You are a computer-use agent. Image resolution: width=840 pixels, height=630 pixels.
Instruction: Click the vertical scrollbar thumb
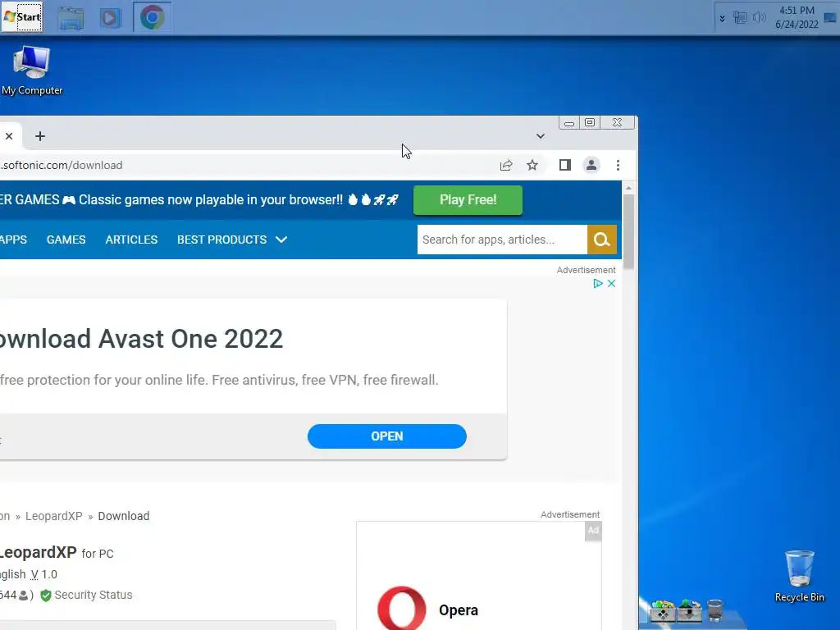(x=628, y=232)
